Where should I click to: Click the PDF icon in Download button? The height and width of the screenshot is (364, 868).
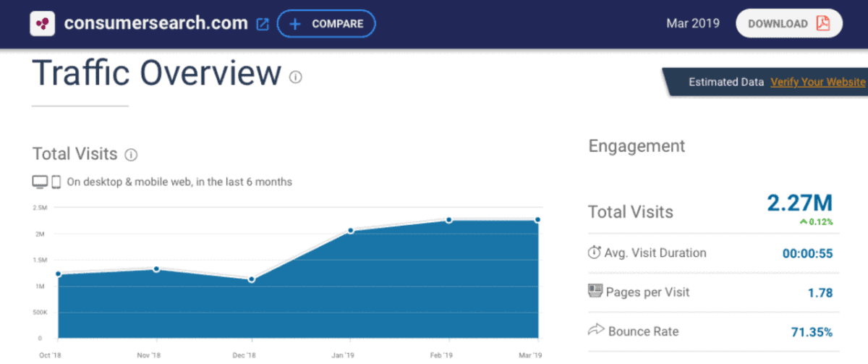[x=822, y=23]
